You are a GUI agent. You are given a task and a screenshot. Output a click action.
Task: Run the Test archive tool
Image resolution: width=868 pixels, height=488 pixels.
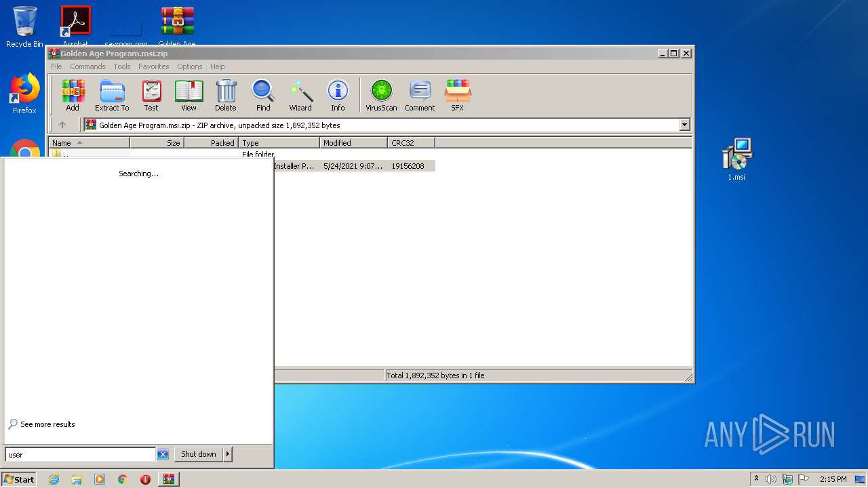[151, 96]
